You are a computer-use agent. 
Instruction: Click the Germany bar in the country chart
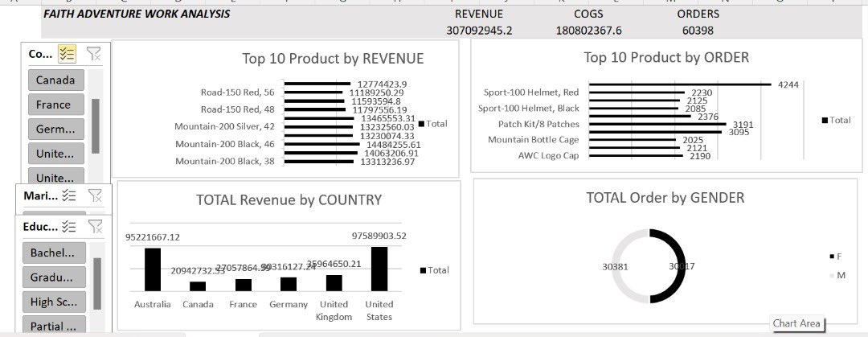(289, 284)
